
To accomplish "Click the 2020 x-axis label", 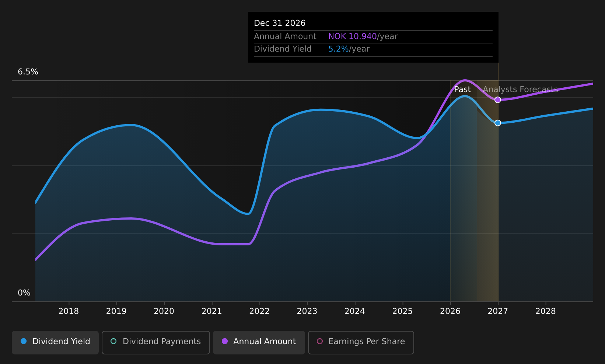I will coord(164,311).
